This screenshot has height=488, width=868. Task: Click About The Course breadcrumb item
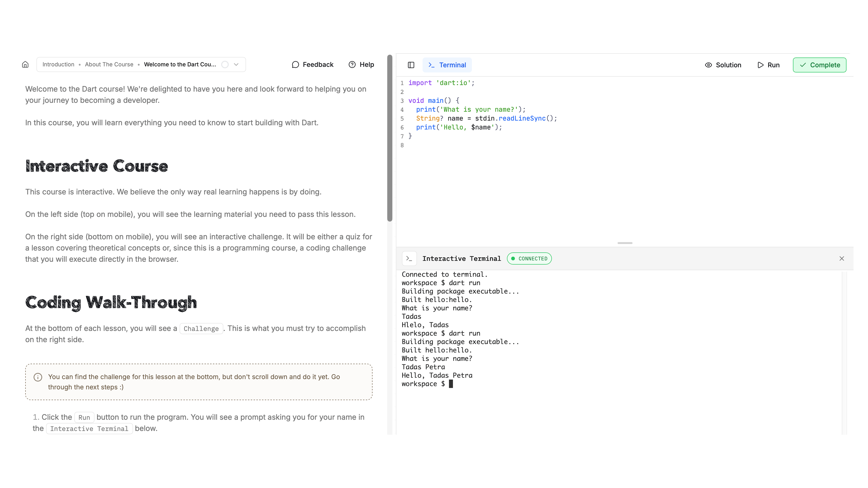(x=109, y=64)
